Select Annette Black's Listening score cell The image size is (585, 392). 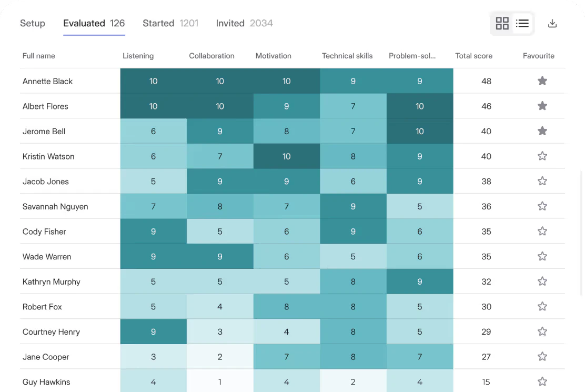[x=153, y=81]
